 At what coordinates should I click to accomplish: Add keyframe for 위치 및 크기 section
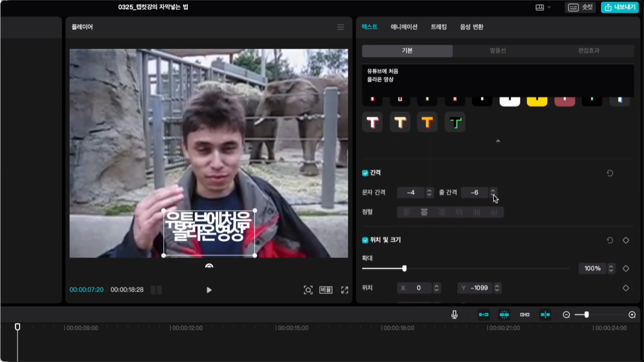(x=626, y=241)
